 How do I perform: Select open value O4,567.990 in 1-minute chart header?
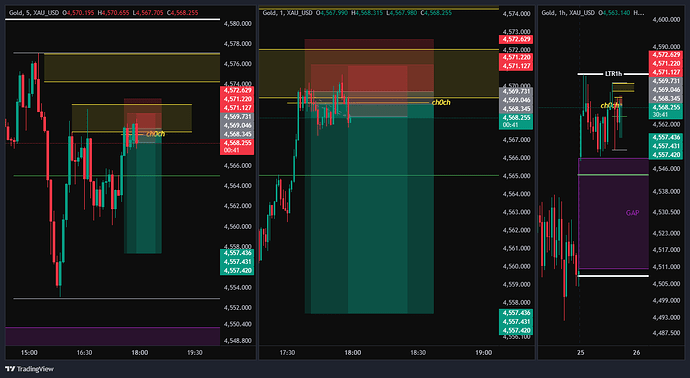coord(333,13)
